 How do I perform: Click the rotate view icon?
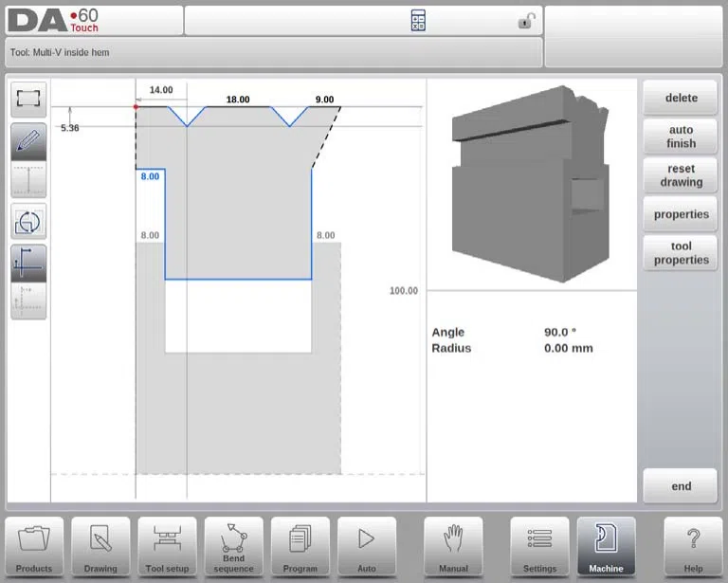click(28, 222)
